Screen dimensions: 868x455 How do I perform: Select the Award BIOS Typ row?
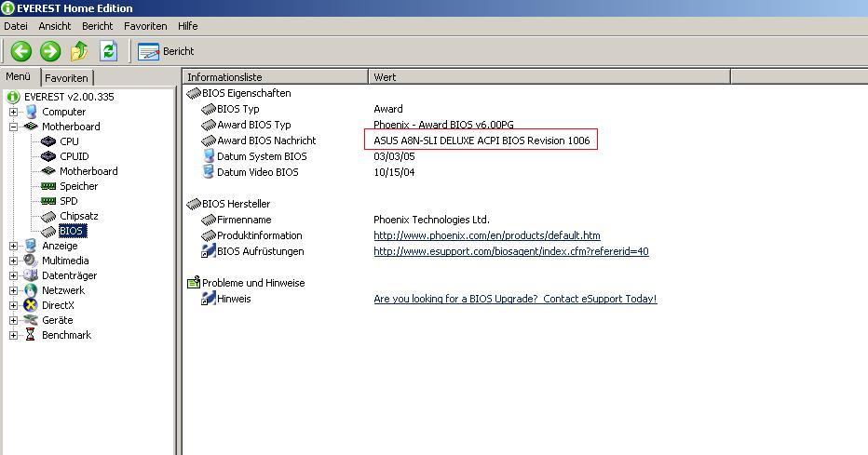[253, 125]
